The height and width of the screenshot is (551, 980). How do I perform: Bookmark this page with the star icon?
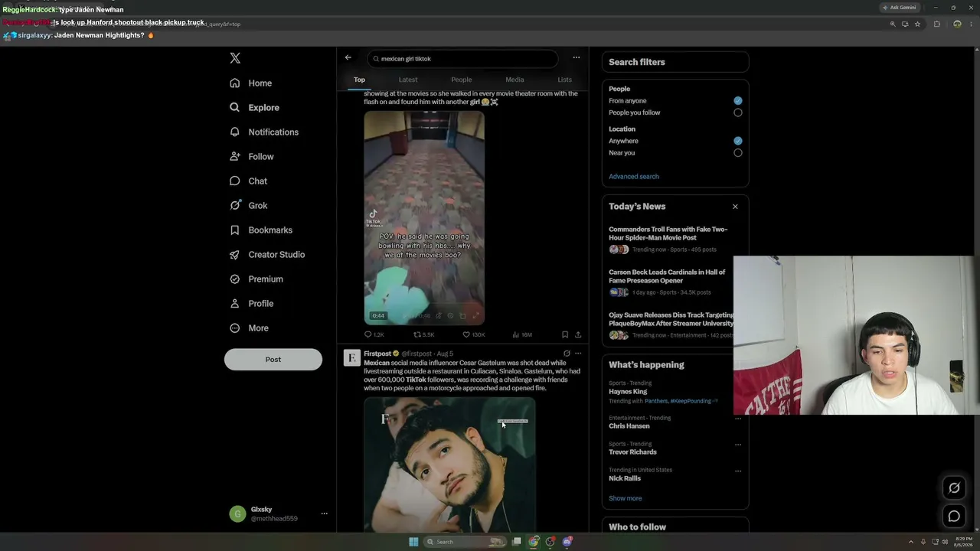click(917, 24)
